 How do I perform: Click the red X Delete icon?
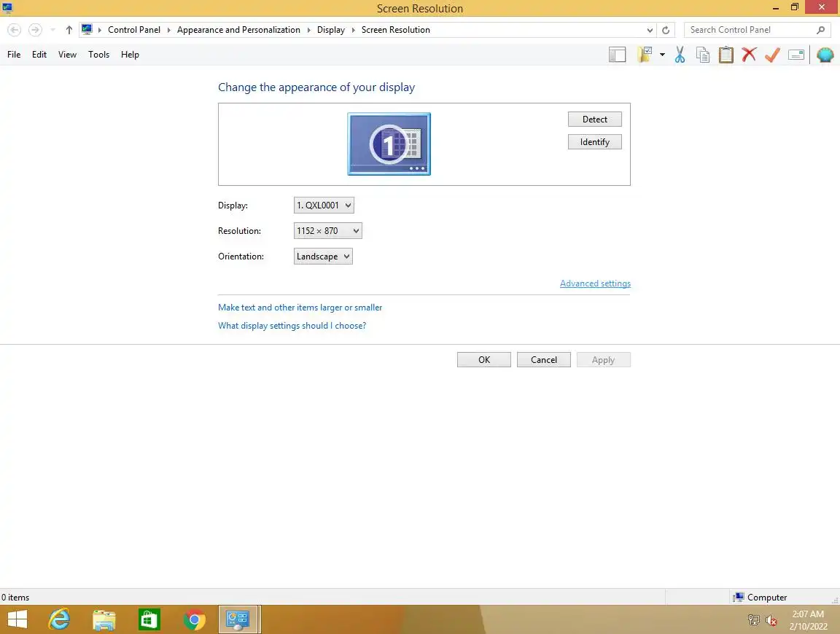click(749, 55)
